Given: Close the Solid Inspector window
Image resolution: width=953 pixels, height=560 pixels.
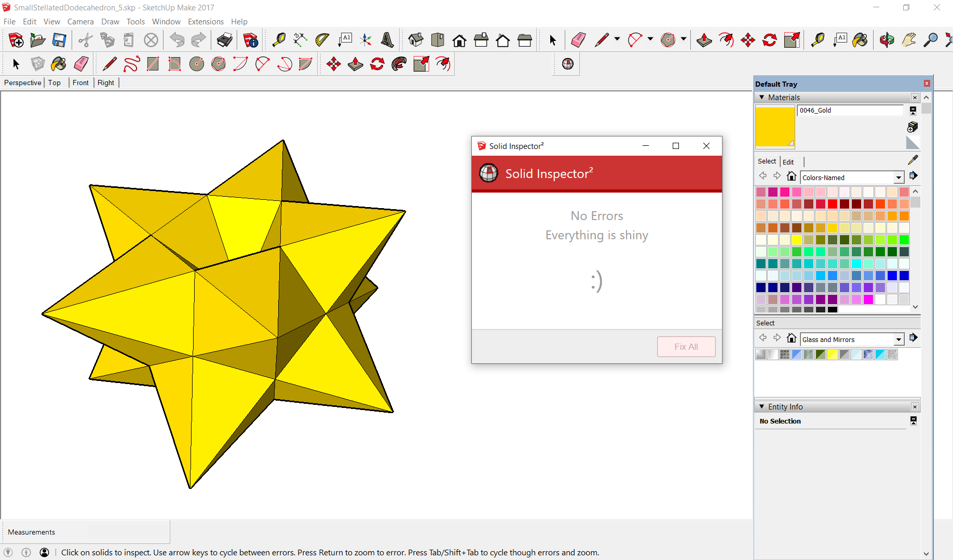Looking at the screenshot, I should (706, 146).
